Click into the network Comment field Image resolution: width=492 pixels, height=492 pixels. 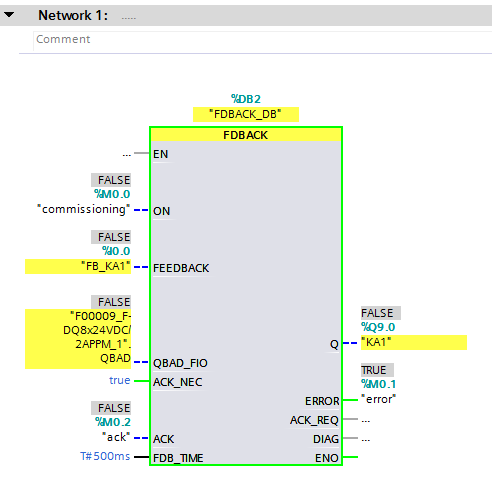(262, 40)
